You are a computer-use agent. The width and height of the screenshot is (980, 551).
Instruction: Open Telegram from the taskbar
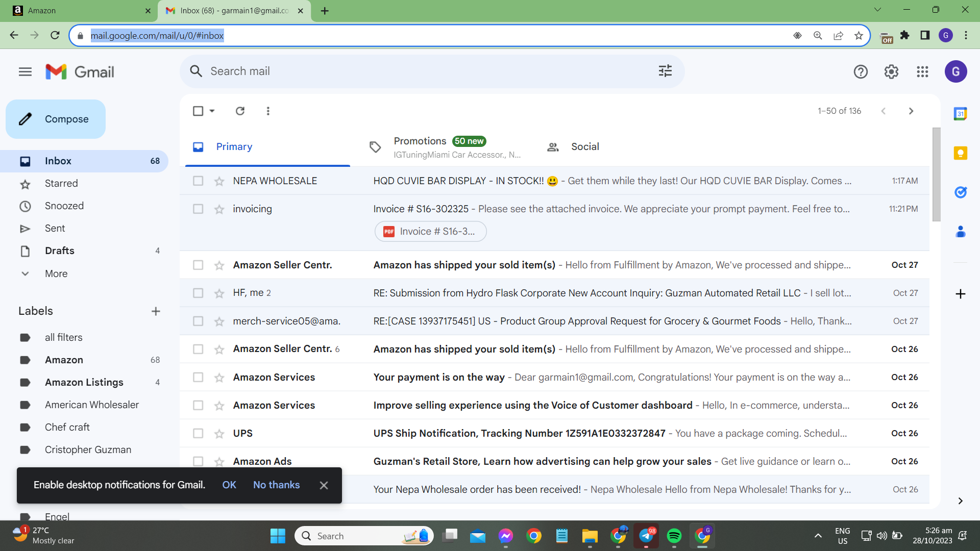[x=646, y=536]
